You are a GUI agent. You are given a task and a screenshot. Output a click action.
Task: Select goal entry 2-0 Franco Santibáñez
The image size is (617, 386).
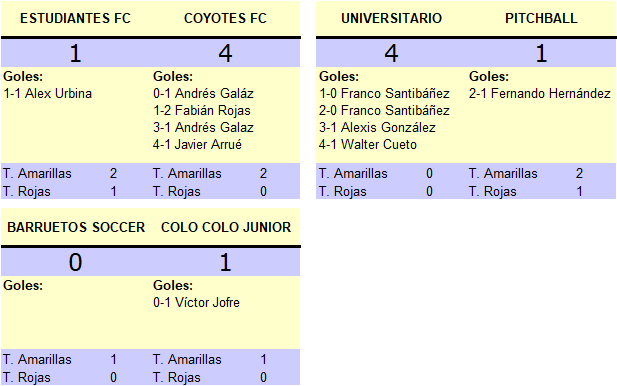click(x=384, y=111)
